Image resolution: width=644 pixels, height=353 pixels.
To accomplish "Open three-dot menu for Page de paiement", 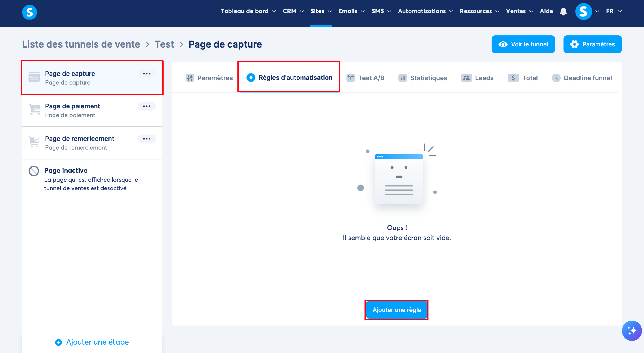I will 146,106.
